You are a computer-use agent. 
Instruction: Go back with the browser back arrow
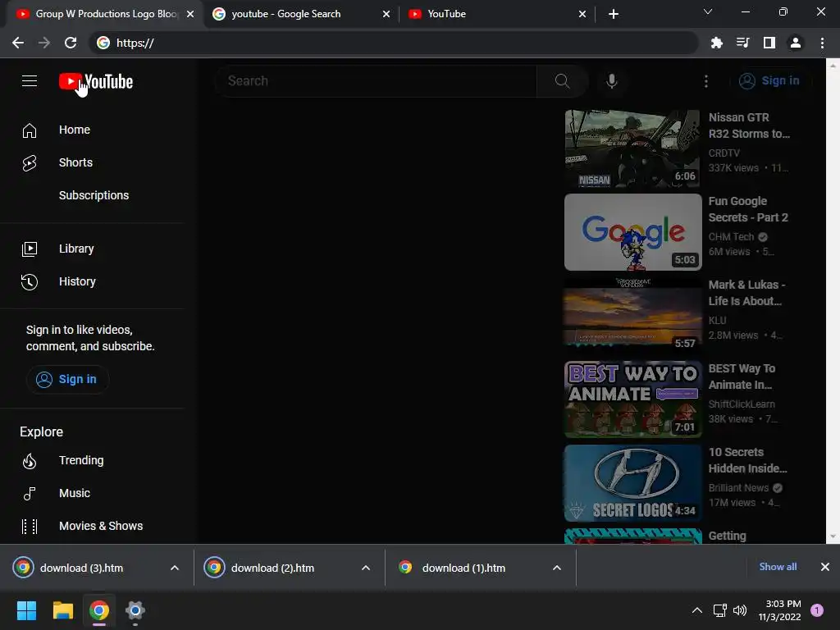click(18, 43)
